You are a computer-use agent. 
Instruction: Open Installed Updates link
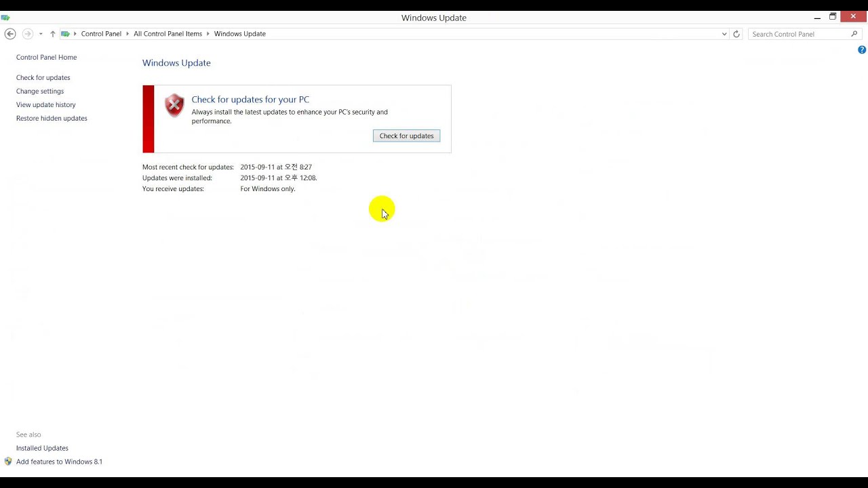42,448
